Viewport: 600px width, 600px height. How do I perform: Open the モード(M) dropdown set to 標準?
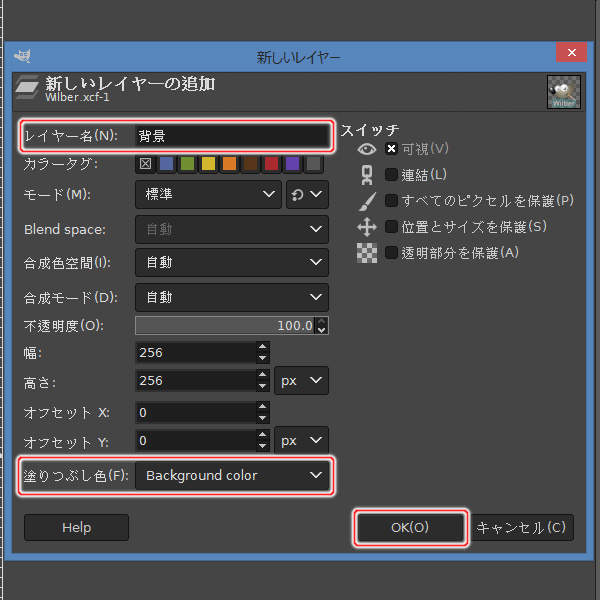pos(209,194)
